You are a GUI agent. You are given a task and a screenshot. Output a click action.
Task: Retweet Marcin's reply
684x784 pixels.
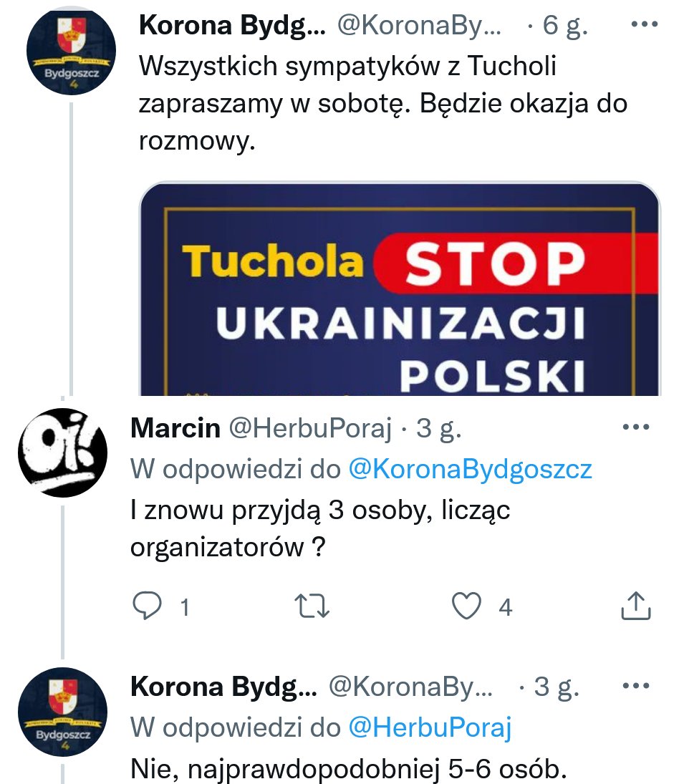[x=313, y=606]
